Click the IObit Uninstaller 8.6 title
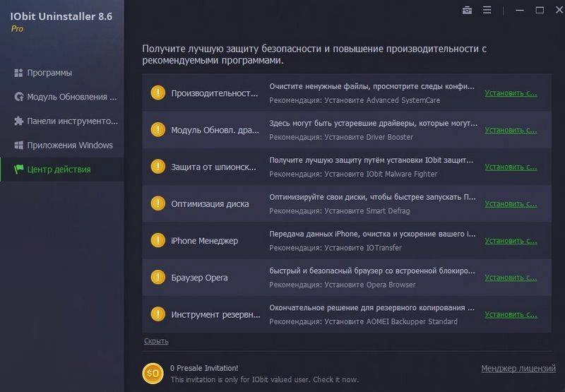This screenshot has height=392, width=565. (x=61, y=16)
